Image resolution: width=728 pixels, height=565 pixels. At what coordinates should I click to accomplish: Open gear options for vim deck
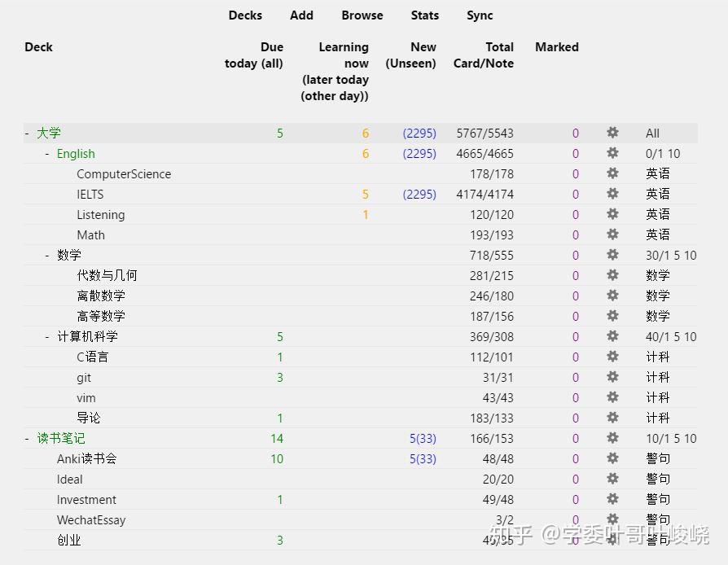pos(612,397)
